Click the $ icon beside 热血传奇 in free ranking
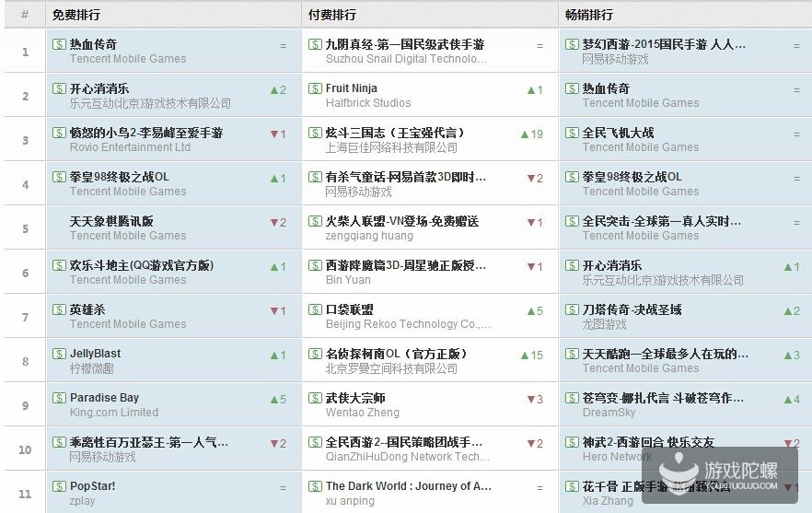 pos(59,44)
